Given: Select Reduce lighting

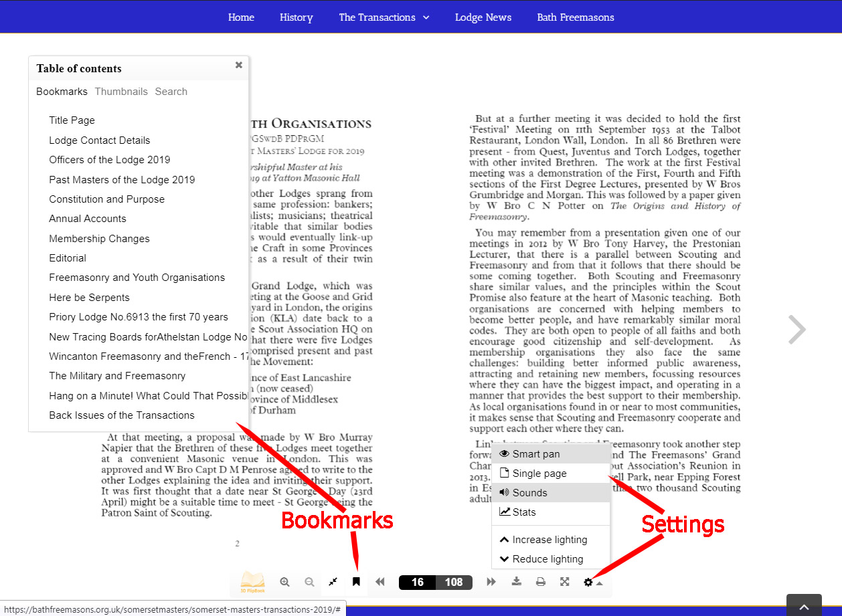Looking at the screenshot, I should point(551,559).
